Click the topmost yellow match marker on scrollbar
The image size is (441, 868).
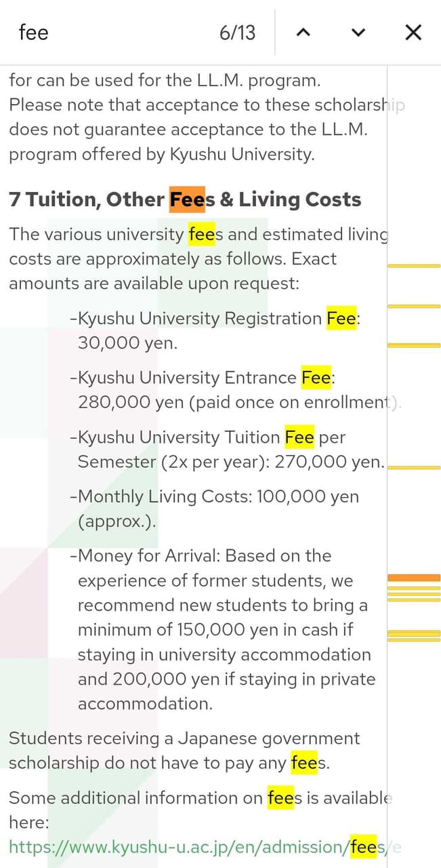coord(414,267)
